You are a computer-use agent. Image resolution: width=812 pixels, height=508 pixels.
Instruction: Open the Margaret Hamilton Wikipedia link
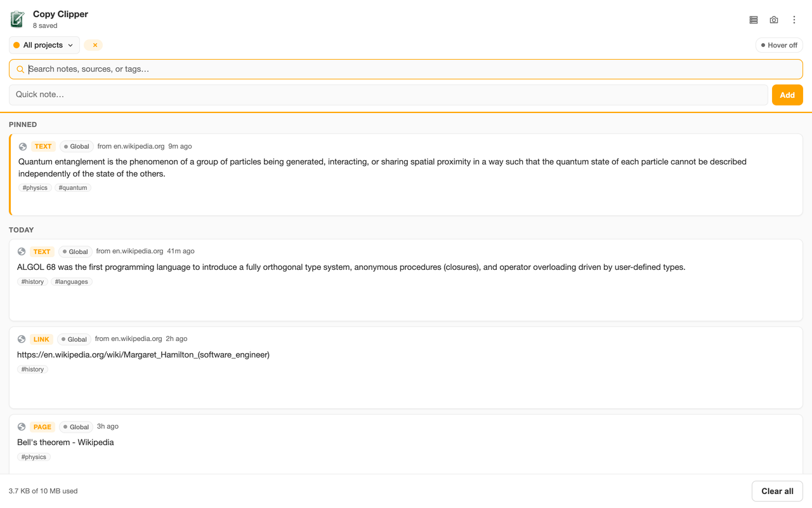143,355
